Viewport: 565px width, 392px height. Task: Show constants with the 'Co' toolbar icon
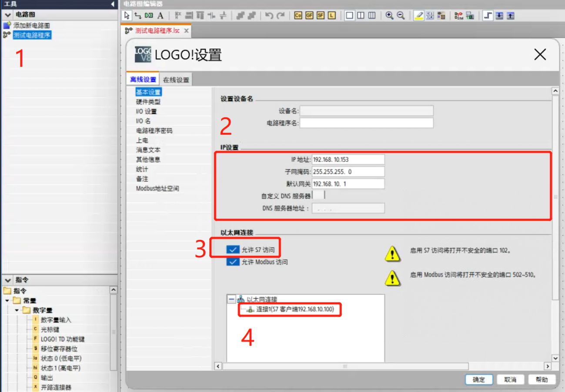tap(298, 16)
